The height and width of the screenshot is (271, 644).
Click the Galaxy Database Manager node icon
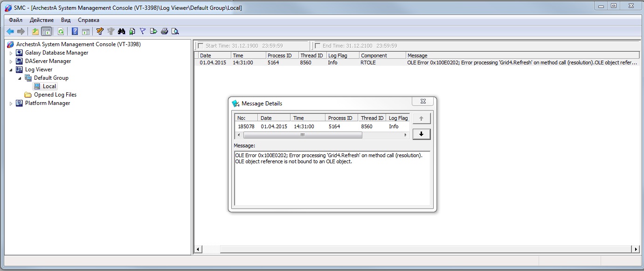[x=19, y=53]
